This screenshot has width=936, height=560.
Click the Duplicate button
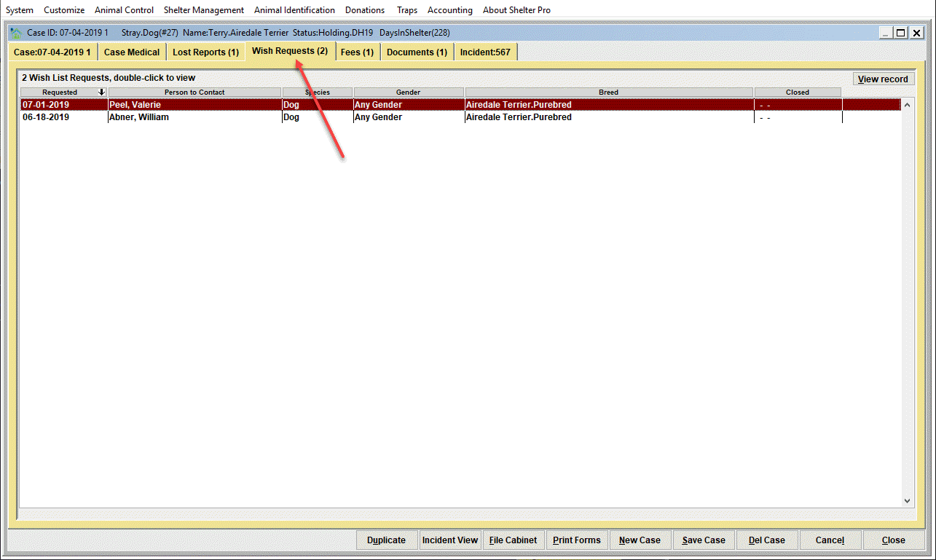coord(386,540)
